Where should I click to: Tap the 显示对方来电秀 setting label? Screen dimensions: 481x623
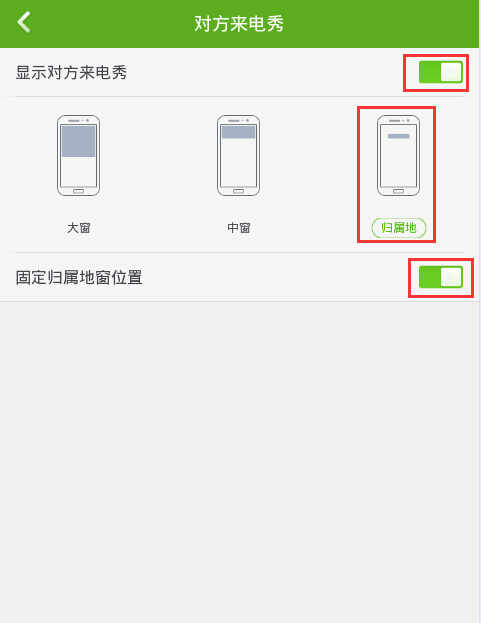[71, 73]
